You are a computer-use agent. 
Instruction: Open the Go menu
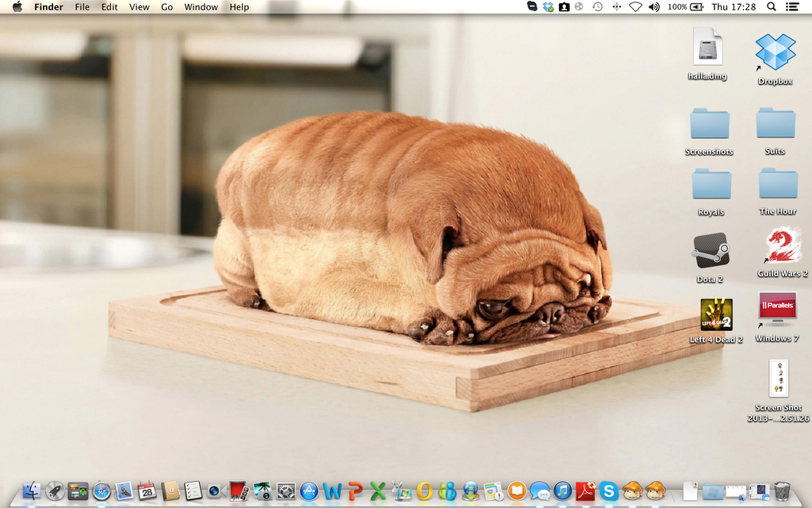point(167,6)
